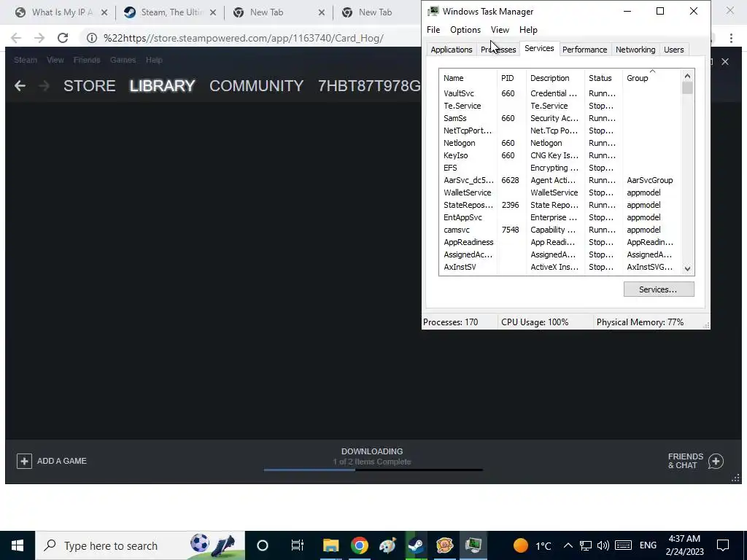Image resolution: width=747 pixels, height=560 pixels.
Task: Close the What Is My IP tab
Action: click(x=104, y=12)
